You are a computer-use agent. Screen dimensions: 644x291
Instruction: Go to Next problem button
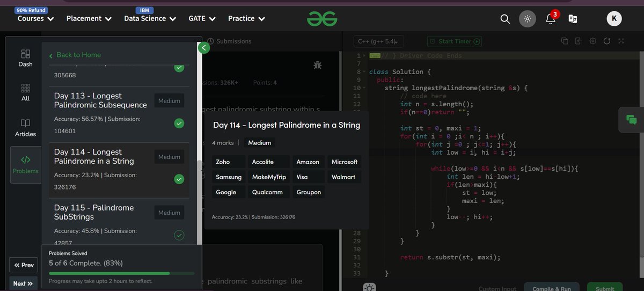(x=24, y=283)
